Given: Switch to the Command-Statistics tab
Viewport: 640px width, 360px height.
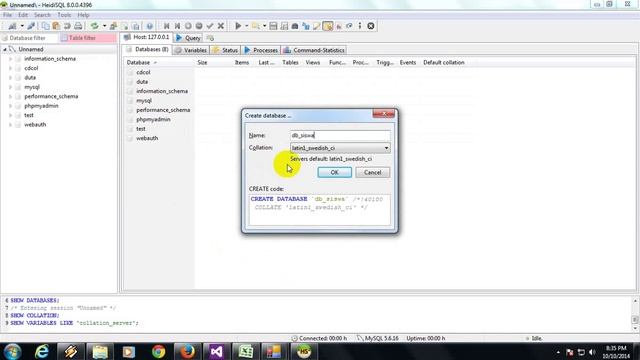Looking at the screenshot, I should [x=314, y=50].
